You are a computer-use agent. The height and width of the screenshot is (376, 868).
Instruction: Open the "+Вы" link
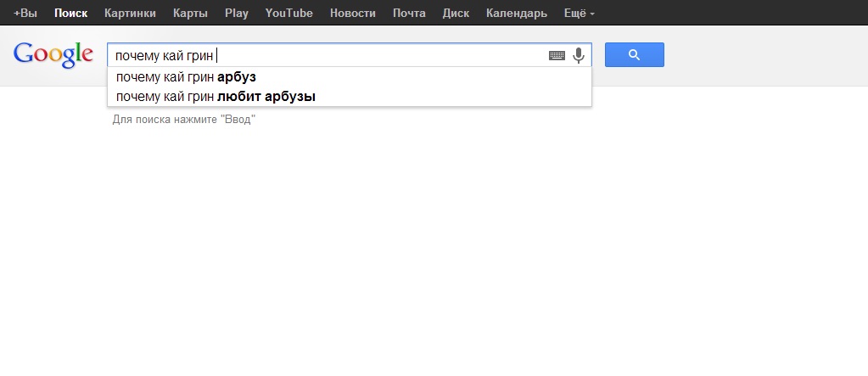tap(25, 14)
